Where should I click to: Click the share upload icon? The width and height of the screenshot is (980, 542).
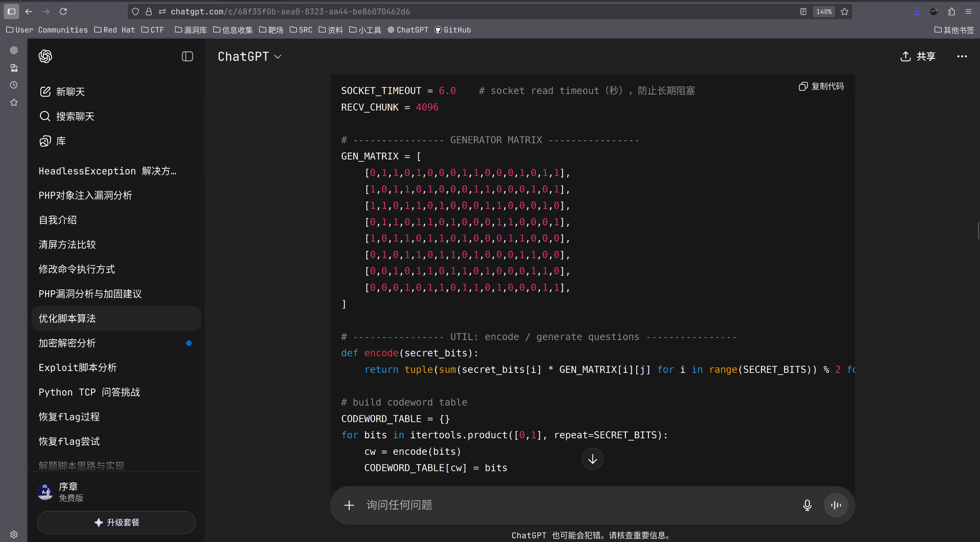coord(905,57)
